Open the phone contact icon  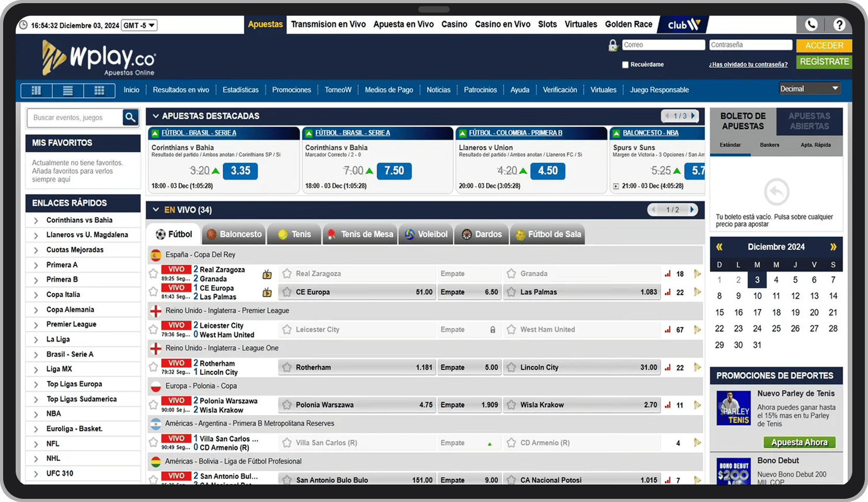(810, 25)
